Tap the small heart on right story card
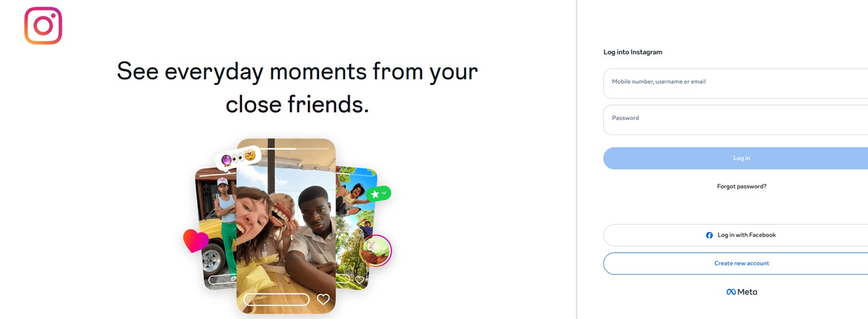The image size is (868, 319). [360, 280]
